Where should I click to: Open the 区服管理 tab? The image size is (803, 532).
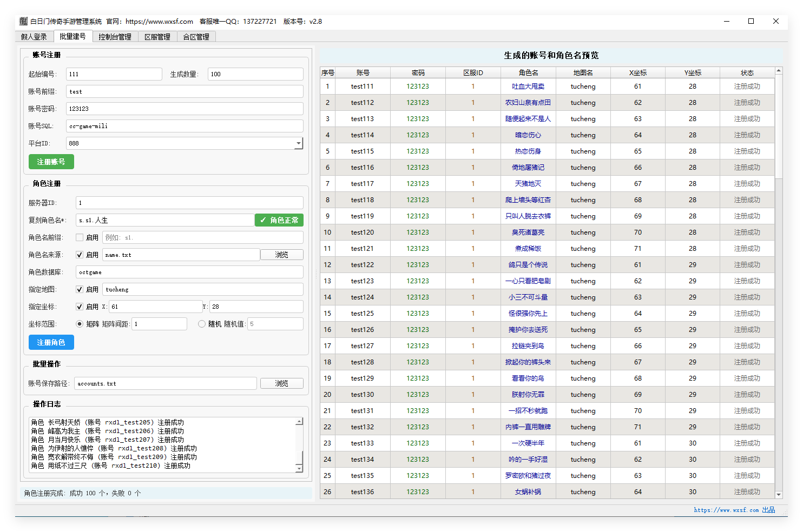coord(157,37)
